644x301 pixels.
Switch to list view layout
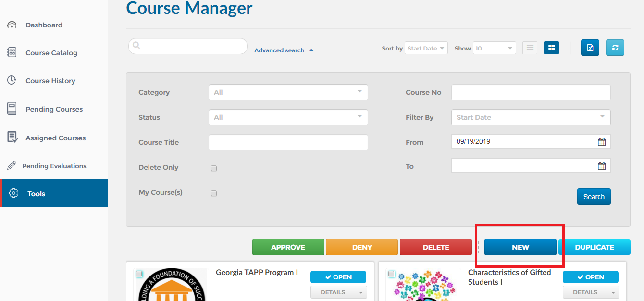(530, 48)
